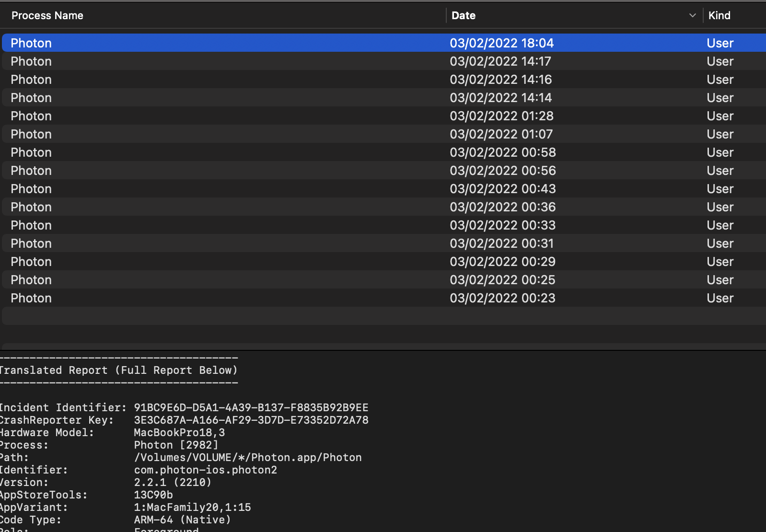Open the Photon crash from 03/02/2022 00:31

click(x=383, y=243)
